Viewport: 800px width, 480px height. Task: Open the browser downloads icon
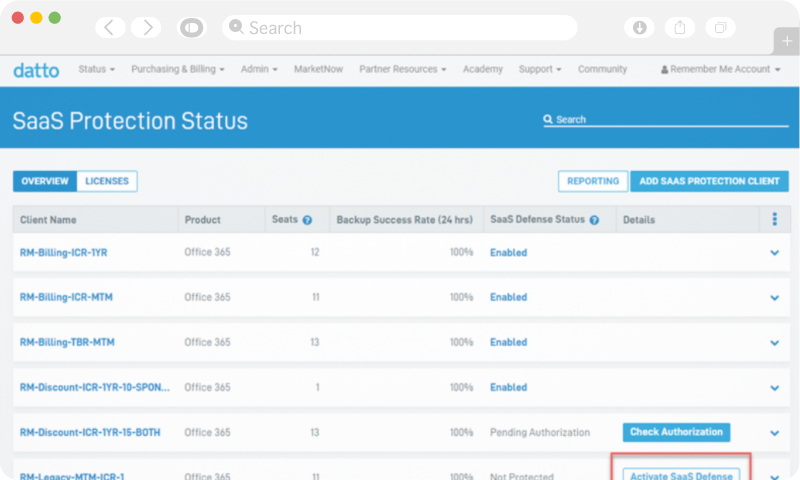(x=639, y=28)
